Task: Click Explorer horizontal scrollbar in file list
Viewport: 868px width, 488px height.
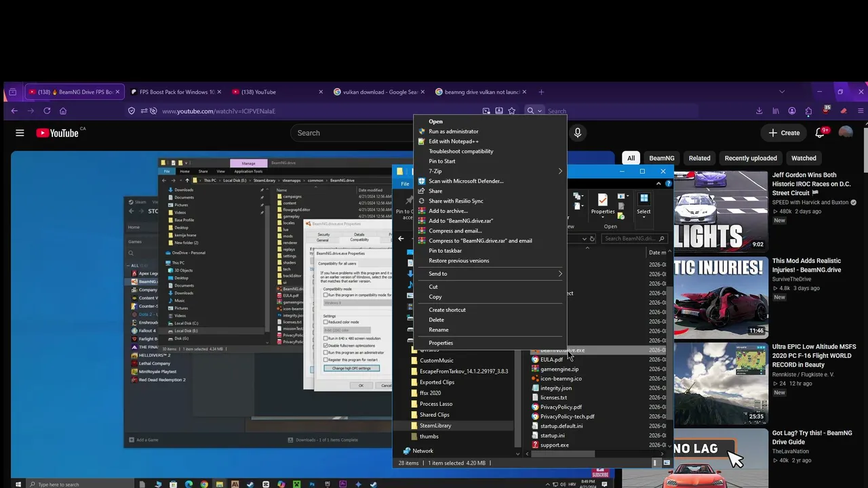Action: tap(563, 454)
